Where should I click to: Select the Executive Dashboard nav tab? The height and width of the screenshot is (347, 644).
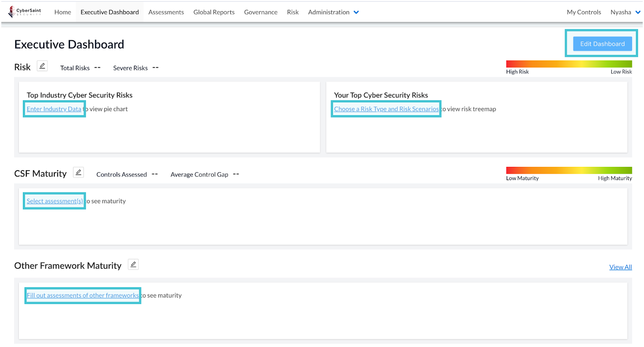(x=109, y=12)
